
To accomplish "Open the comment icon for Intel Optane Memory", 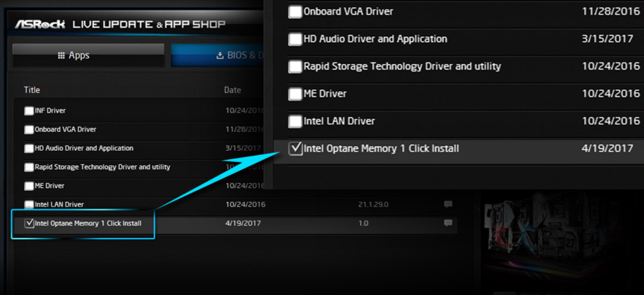I will click(448, 223).
